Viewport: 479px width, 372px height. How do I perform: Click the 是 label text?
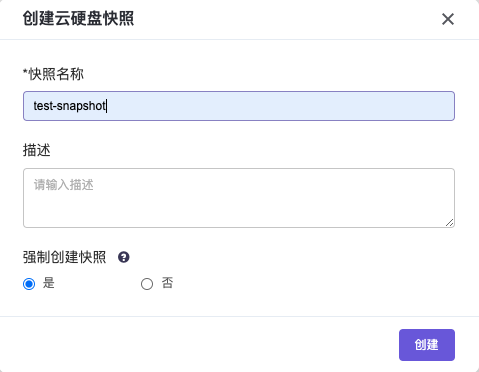(48, 283)
